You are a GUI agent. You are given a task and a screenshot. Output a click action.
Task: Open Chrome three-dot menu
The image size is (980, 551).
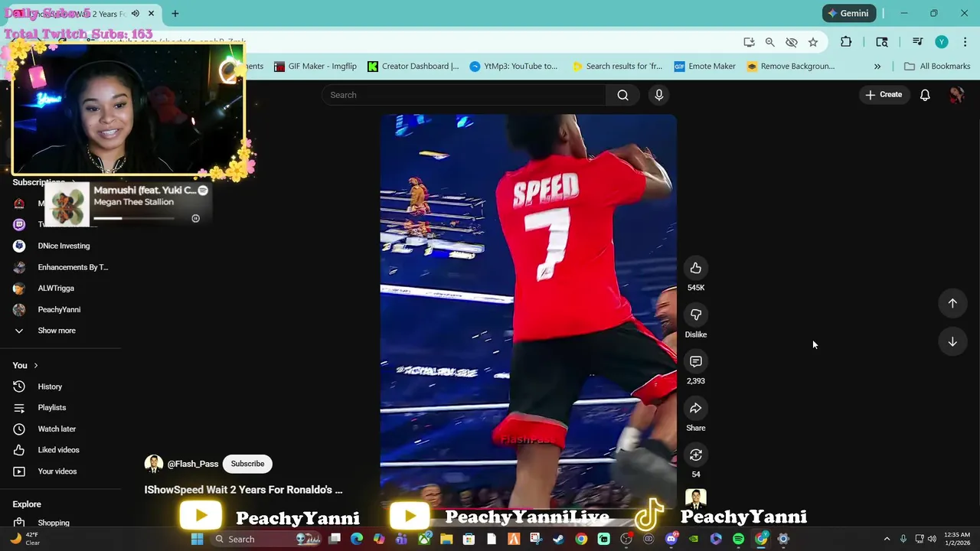tap(965, 42)
